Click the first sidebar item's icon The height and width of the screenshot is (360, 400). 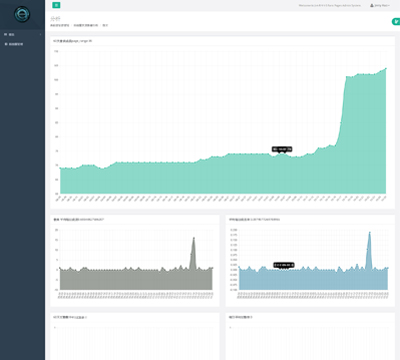click(5, 34)
